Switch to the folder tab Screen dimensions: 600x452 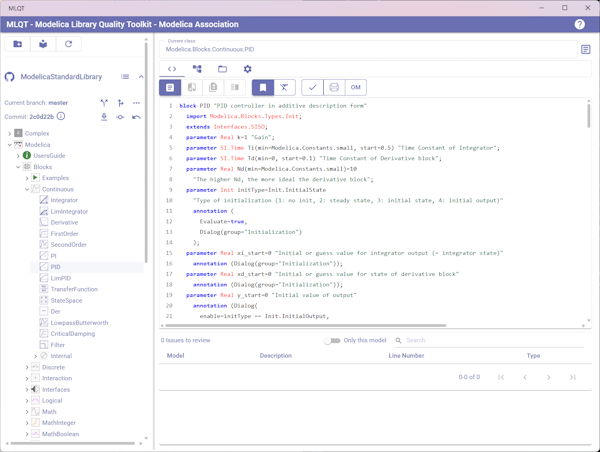222,69
